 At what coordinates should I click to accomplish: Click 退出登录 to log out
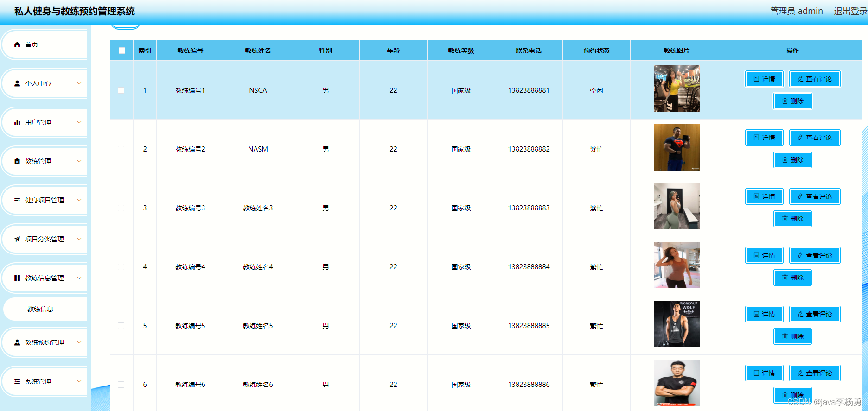pyautogui.click(x=851, y=11)
